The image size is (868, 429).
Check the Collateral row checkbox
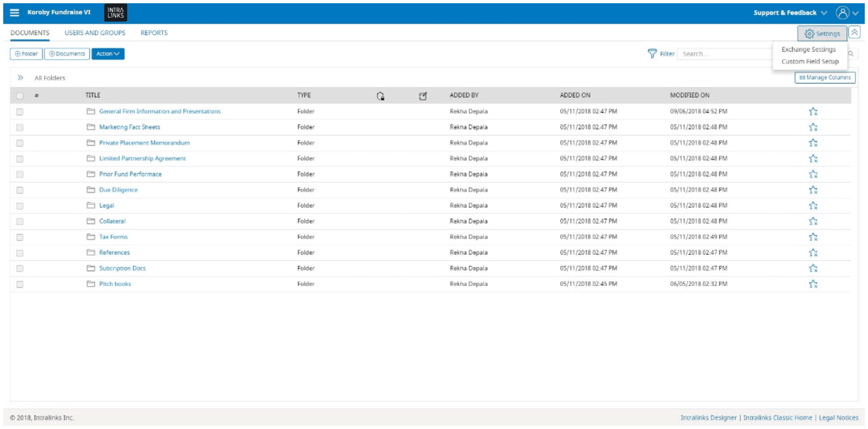[x=20, y=222]
